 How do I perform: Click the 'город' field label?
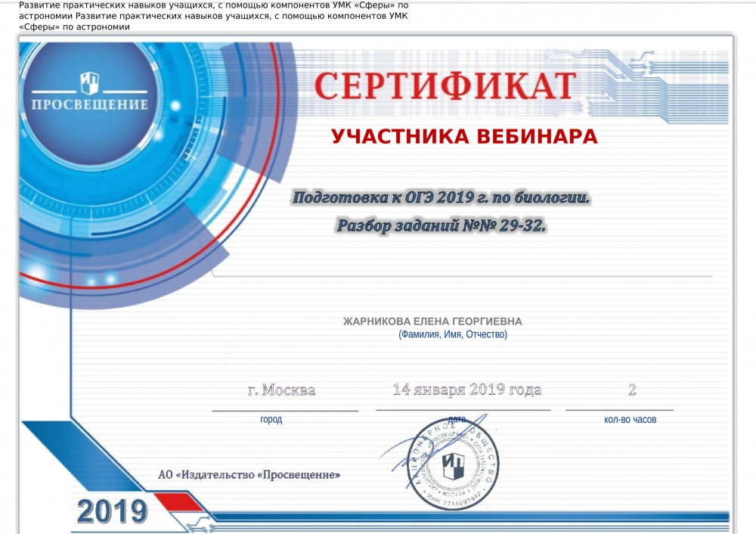[271, 420]
